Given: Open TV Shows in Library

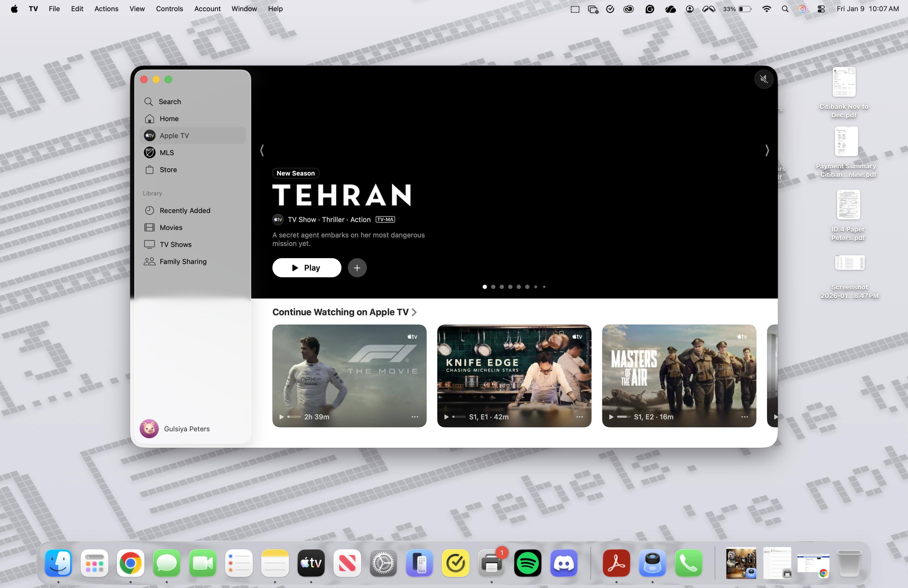Looking at the screenshot, I should click(x=175, y=245).
